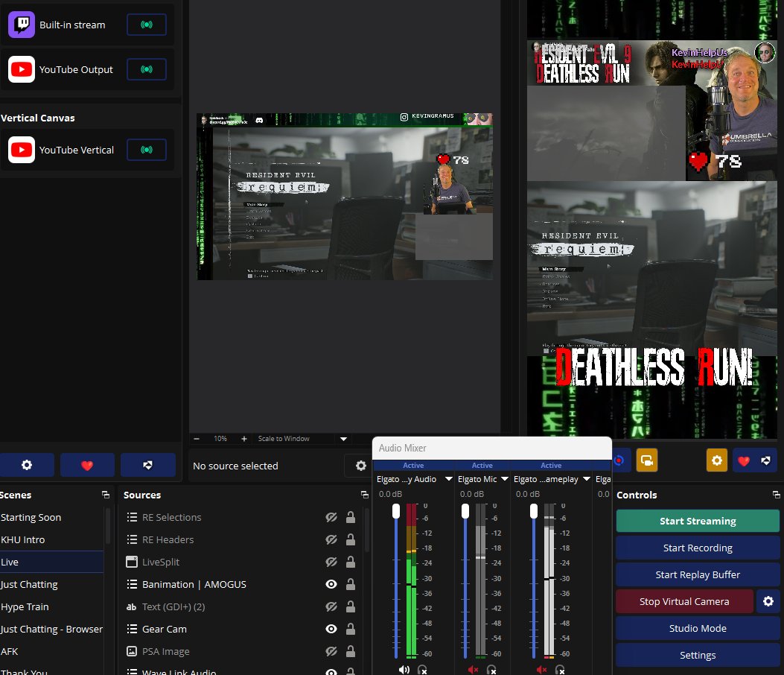Viewport: 784px width, 675px height.
Task: Click the window icon of the LiveSplit source
Action: point(132,562)
